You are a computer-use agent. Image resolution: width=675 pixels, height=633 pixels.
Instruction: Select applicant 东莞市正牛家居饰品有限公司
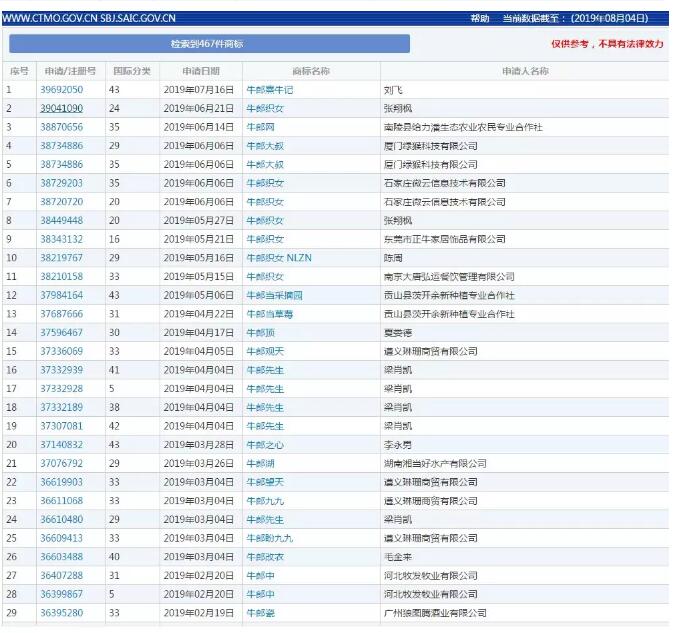[445, 239]
